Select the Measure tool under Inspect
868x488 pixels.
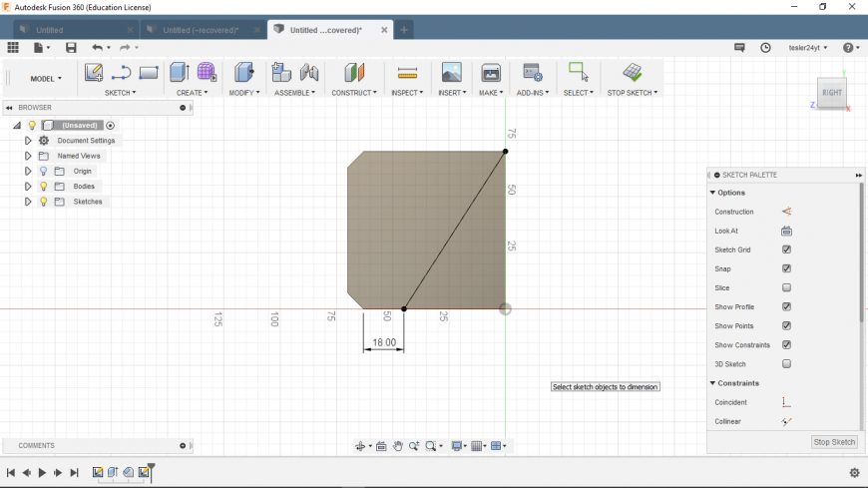pyautogui.click(x=407, y=72)
